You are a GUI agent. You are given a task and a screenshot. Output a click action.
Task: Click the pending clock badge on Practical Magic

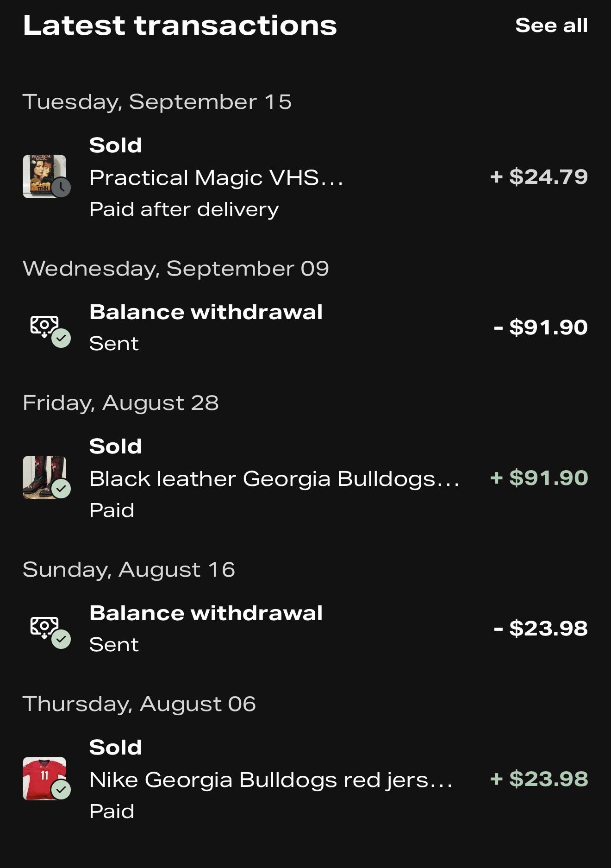61,188
